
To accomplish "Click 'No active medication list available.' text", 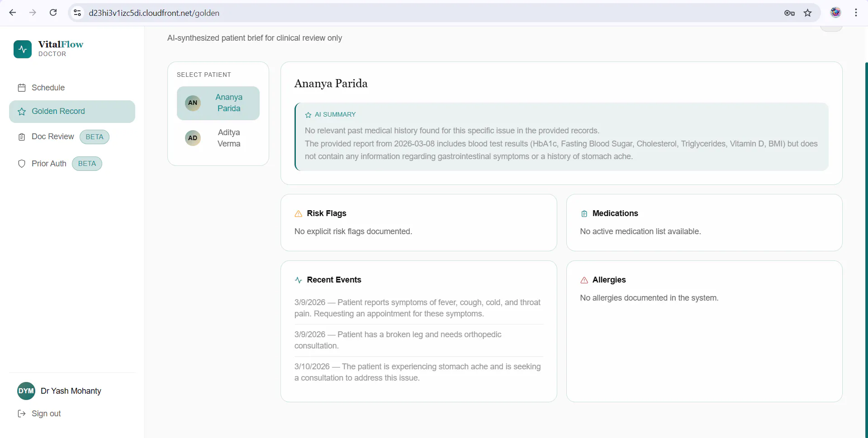I will tap(640, 231).
